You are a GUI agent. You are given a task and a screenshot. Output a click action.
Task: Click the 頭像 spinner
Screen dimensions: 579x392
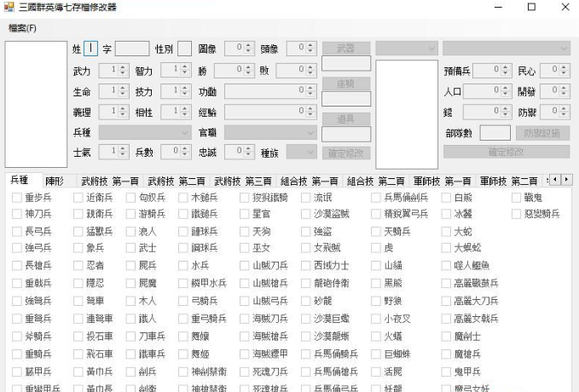(301, 49)
